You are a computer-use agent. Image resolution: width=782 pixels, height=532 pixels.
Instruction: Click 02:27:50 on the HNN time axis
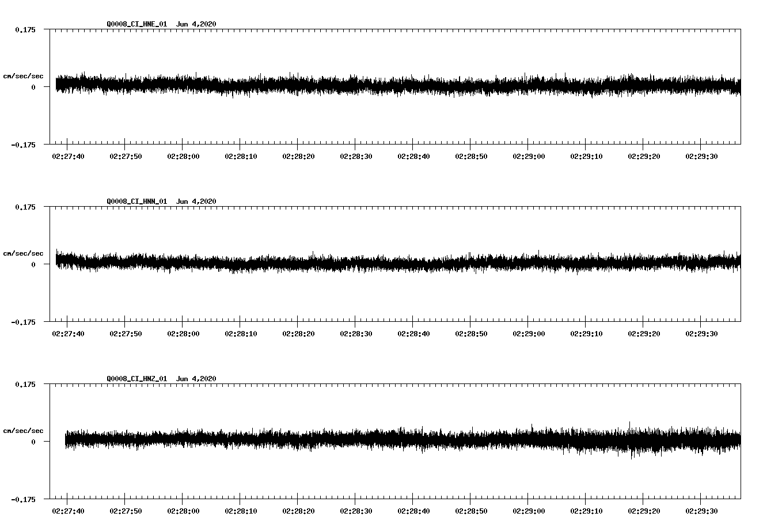coord(126,333)
